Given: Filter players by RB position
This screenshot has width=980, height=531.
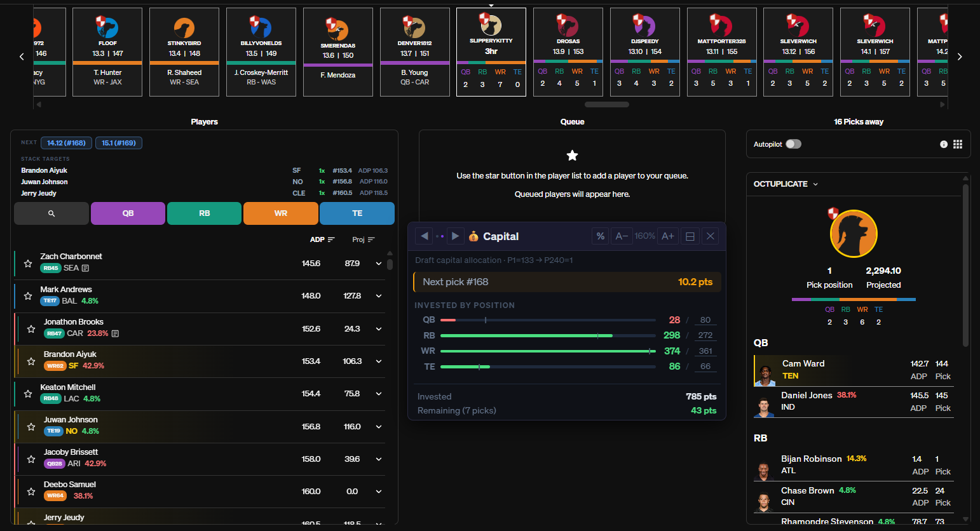Looking at the screenshot, I should pos(204,213).
